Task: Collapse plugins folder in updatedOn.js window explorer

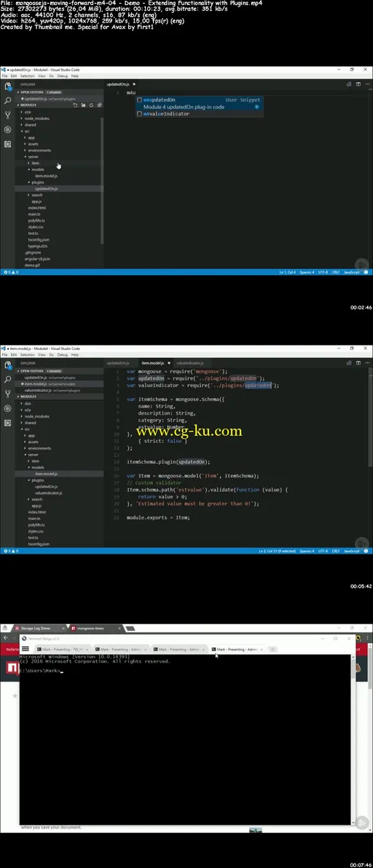Action: [38, 182]
